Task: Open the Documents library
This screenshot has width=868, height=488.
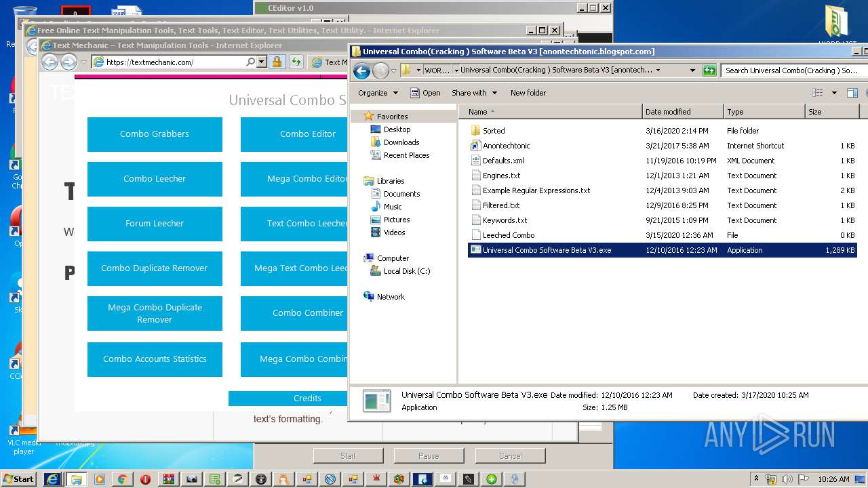Action: pyautogui.click(x=401, y=194)
